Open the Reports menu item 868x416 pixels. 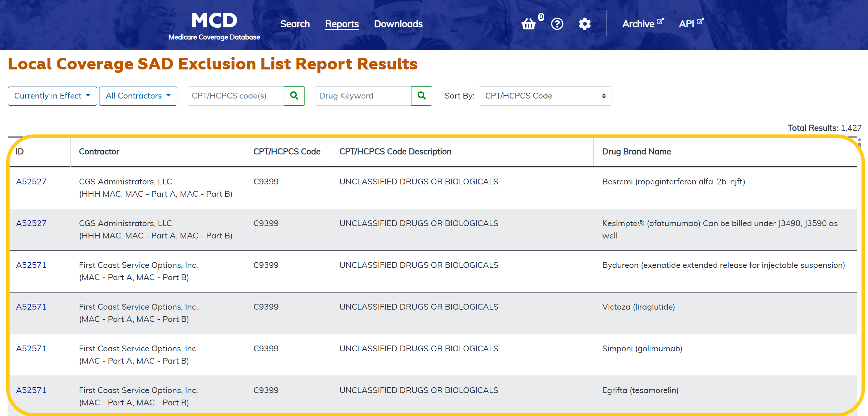[342, 24]
